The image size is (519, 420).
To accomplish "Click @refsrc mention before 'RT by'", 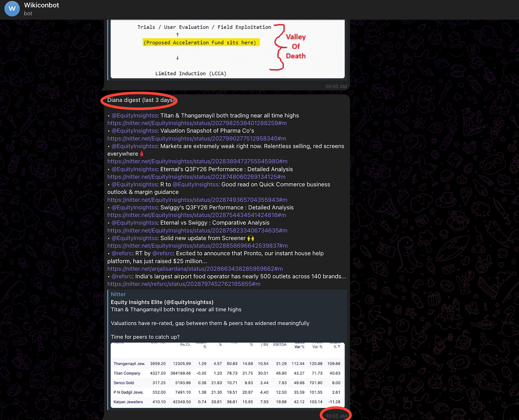I will tap(122, 253).
